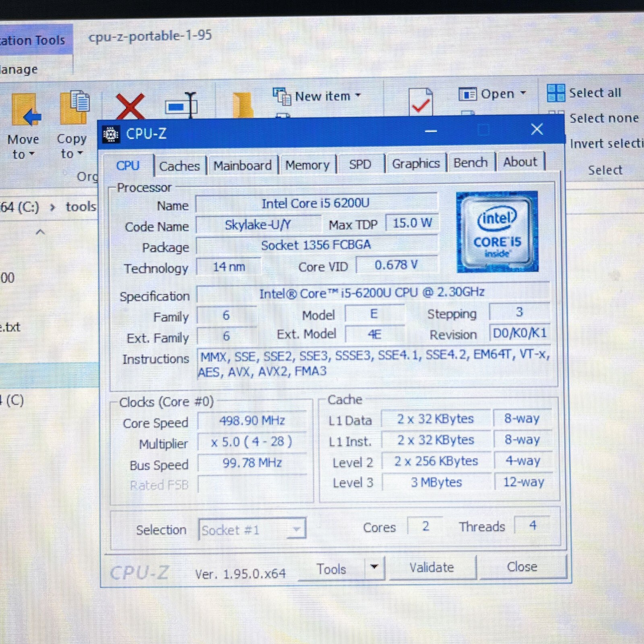
Task: Click the Core VID value field
Action: (x=397, y=265)
